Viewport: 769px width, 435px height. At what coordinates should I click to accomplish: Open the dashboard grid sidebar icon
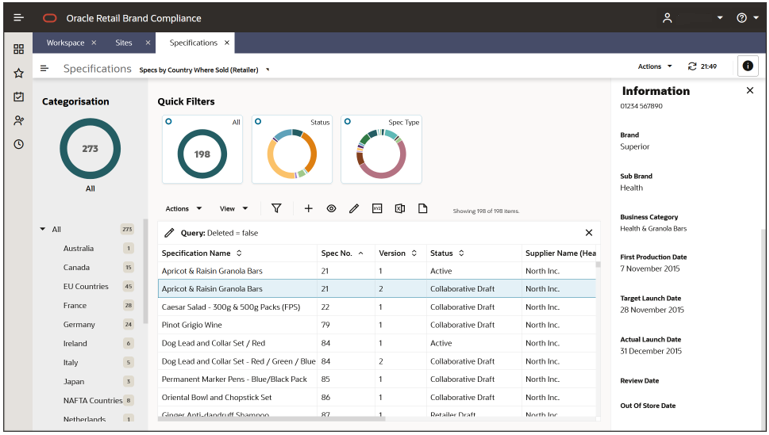click(19, 49)
